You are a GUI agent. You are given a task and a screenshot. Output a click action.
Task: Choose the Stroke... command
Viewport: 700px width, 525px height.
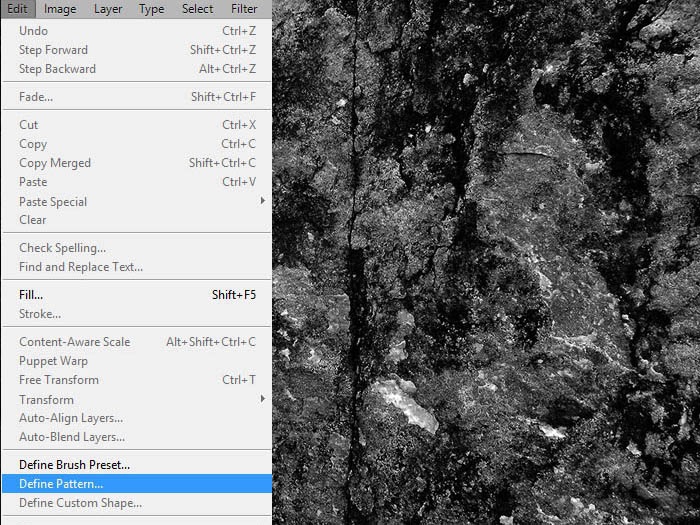(137, 314)
